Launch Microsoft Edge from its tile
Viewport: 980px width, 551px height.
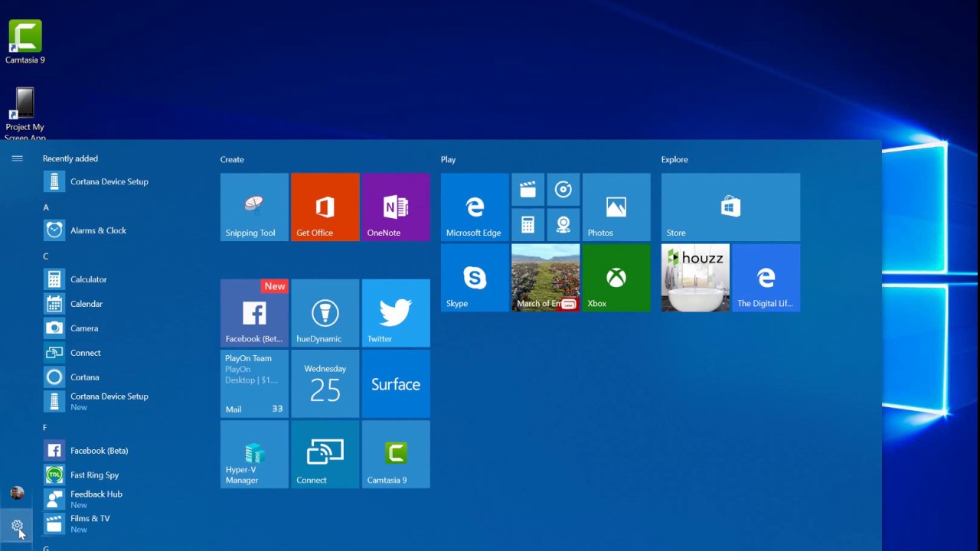474,207
